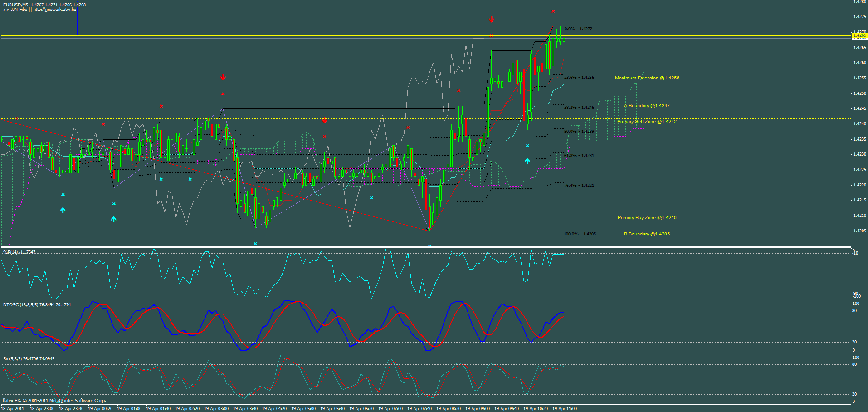Select the red X marker on the far left of the chart
Screen dimensions: 868x412
[17, 119]
